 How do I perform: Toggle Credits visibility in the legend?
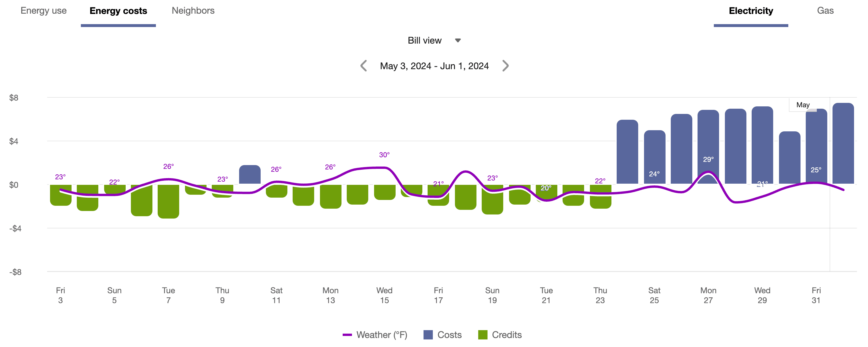click(483, 335)
